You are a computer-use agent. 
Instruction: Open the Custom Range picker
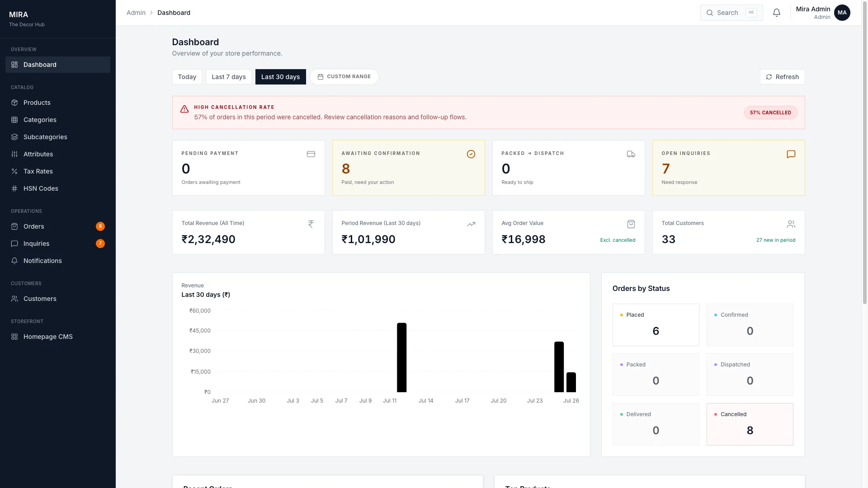coord(344,77)
